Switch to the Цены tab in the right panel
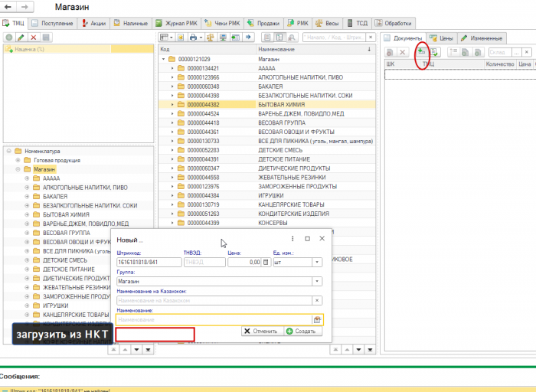Viewport: 536px width, 392px height. pyautogui.click(x=441, y=38)
